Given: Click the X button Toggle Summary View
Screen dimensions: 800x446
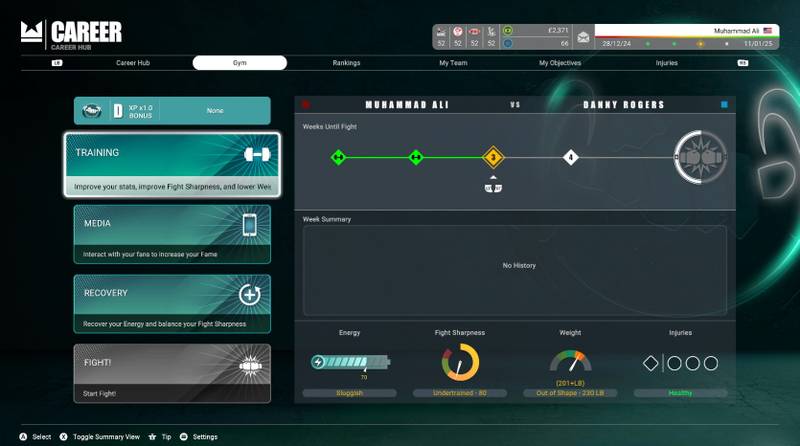Looking at the screenshot, I should (x=99, y=437).
